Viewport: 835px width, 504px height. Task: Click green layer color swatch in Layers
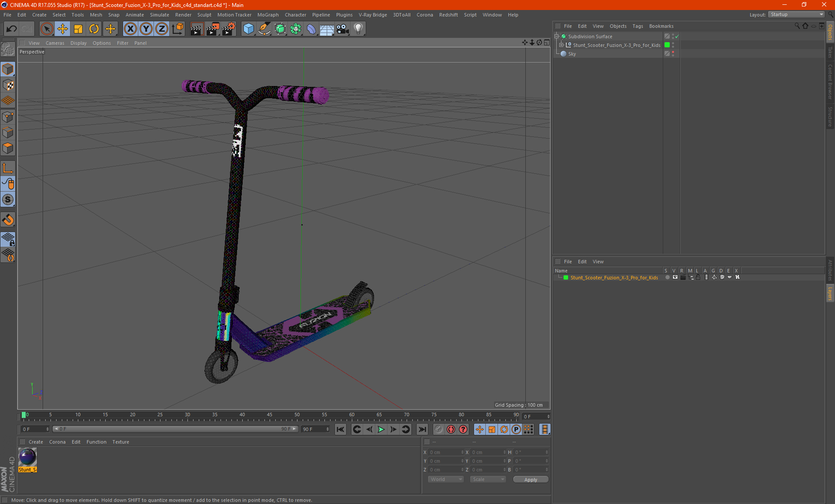coord(566,278)
